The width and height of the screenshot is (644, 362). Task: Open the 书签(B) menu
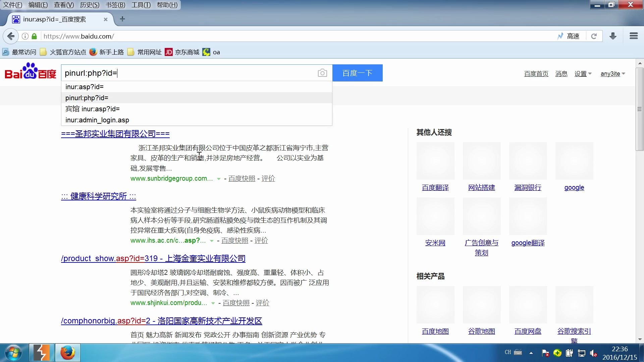point(115,5)
